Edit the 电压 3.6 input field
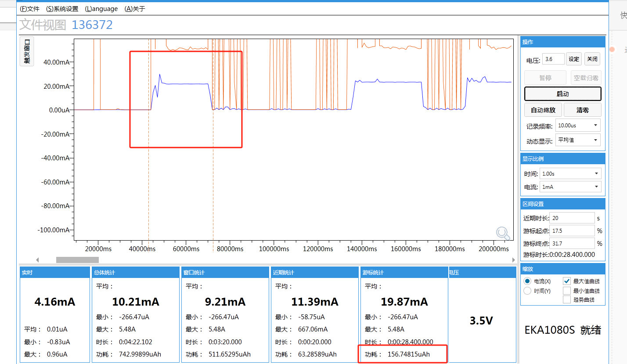This screenshot has width=627, height=364. point(553,59)
